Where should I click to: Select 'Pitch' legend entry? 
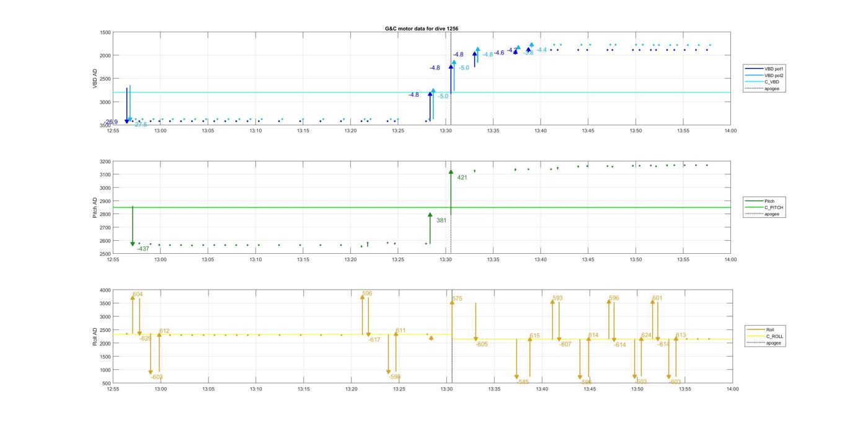click(769, 201)
